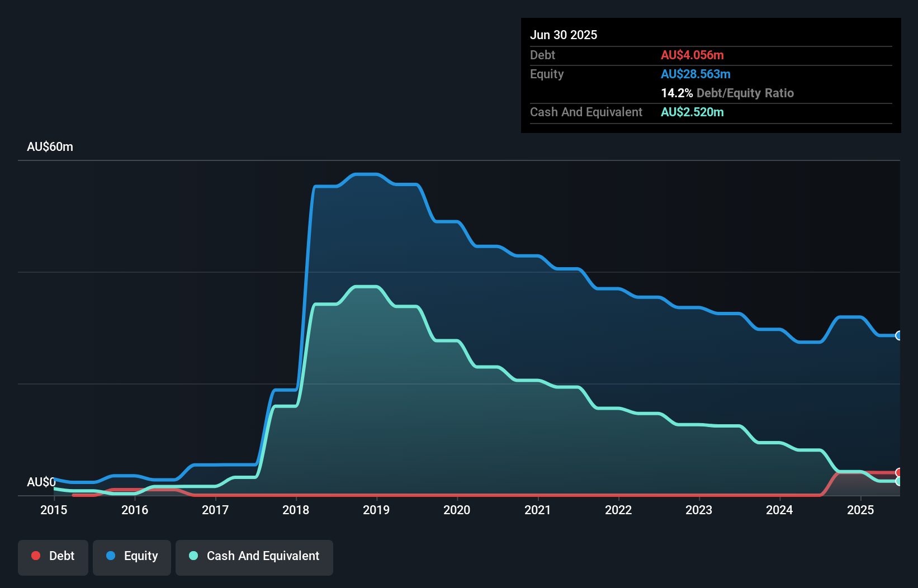Screen dimensions: 918x588
Task: Click the red Debt legend dot icon
Action: 35,556
